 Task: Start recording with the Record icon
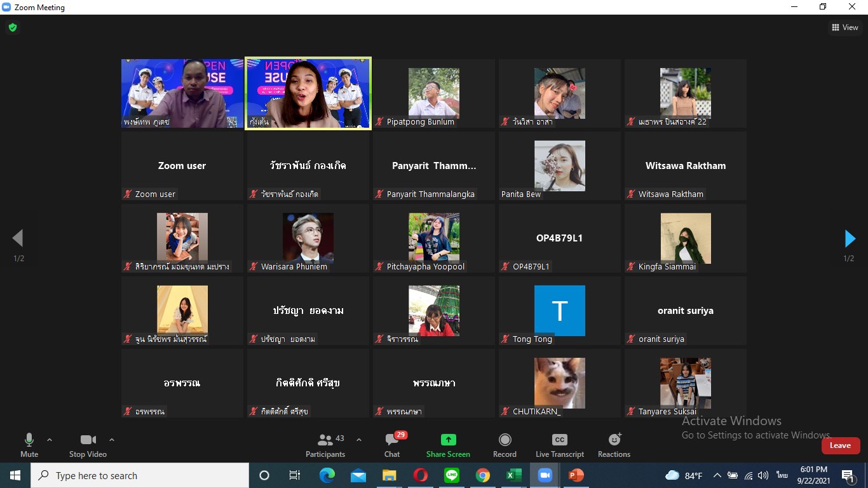pos(505,440)
